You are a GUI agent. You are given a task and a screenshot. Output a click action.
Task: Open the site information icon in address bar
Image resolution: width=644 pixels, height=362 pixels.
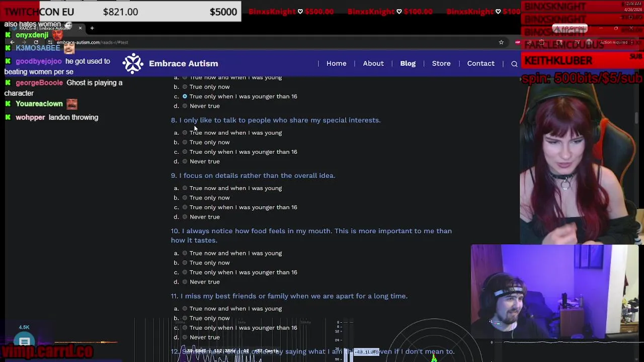pyautogui.click(x=50, y=42)
